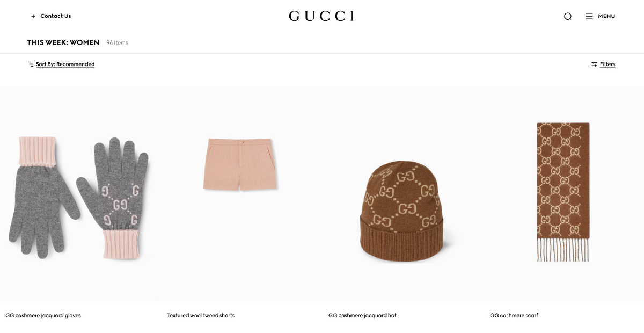Go to homepage via Gucci logo

[321, 16]
